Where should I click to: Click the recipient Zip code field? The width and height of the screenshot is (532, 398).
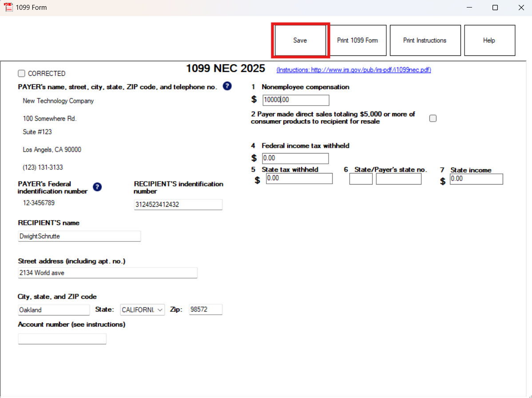coord(205,309)
